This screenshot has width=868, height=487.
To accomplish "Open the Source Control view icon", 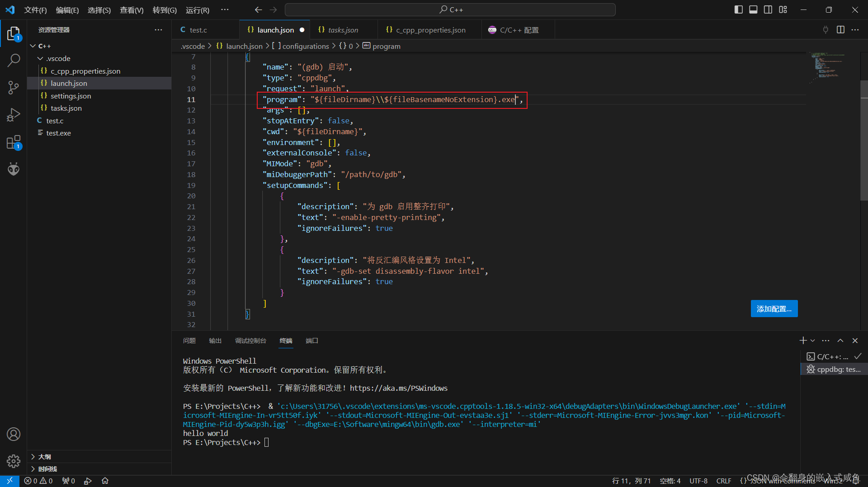I will [x=14, y=88].
